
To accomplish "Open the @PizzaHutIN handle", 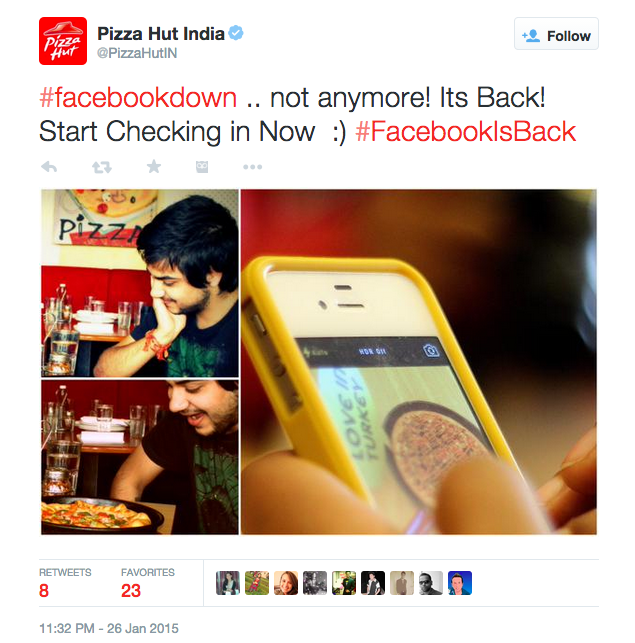I will [x=137, y=53].
